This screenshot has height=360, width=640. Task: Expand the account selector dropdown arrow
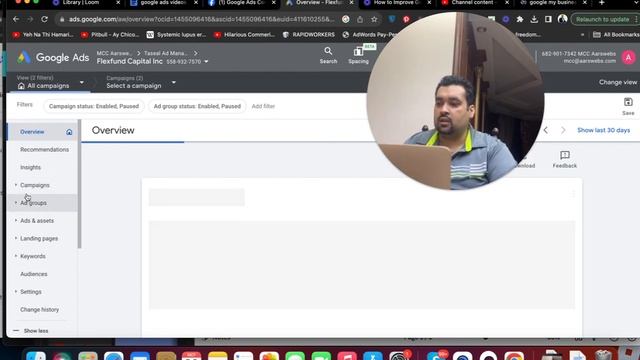point(206,62)
